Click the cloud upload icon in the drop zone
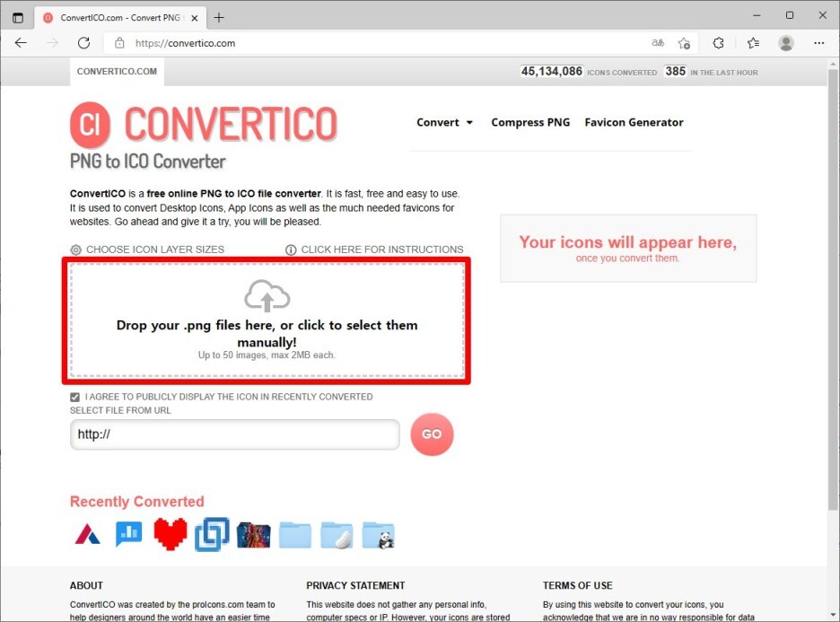The width and height of the screenshot is (840, 622). click(267, 295)
